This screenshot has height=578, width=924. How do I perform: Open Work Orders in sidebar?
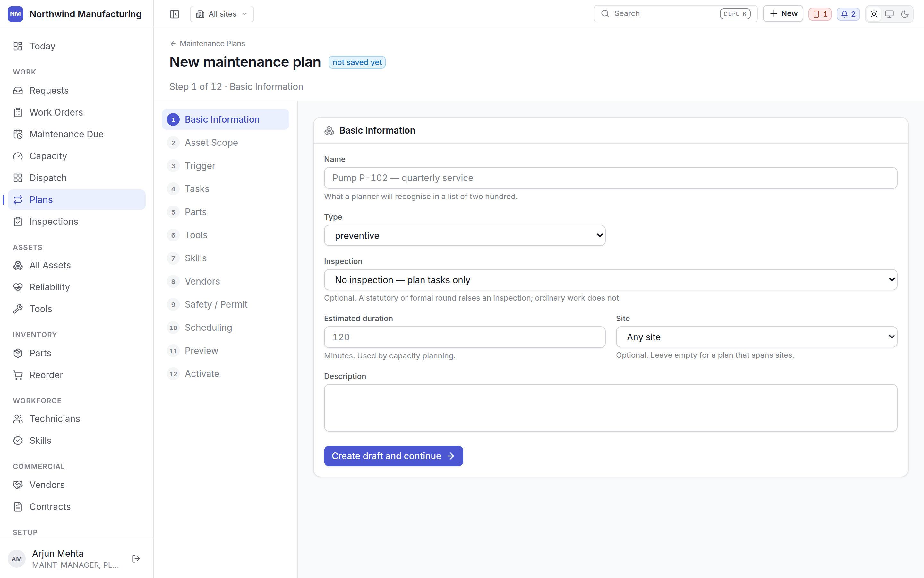pos(76,112)
